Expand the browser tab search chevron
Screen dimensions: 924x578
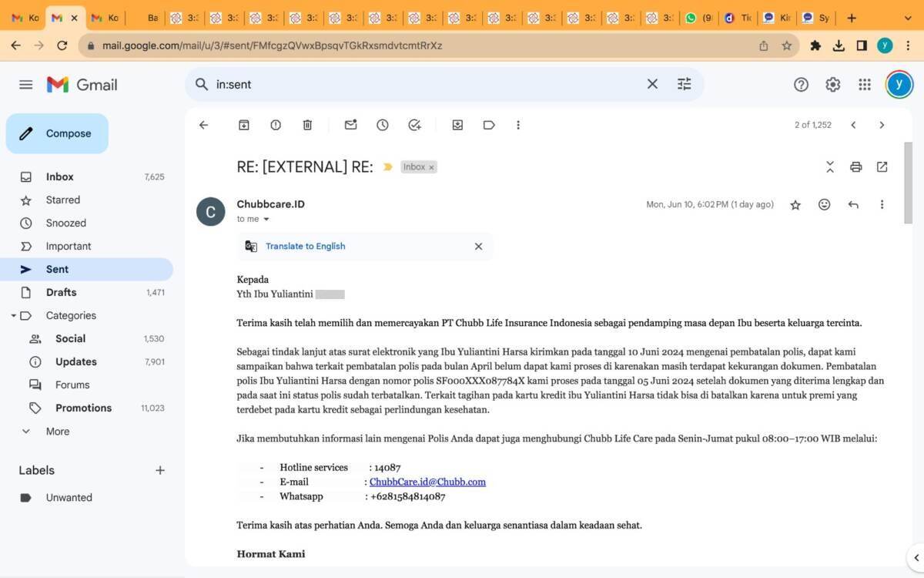908,18
